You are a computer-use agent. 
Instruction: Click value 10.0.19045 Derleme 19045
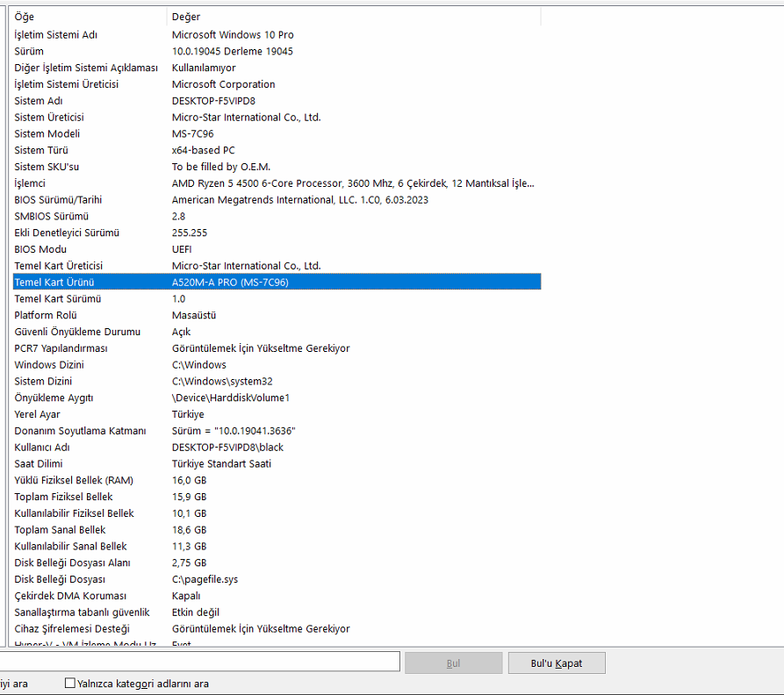[x=233, y=51]
